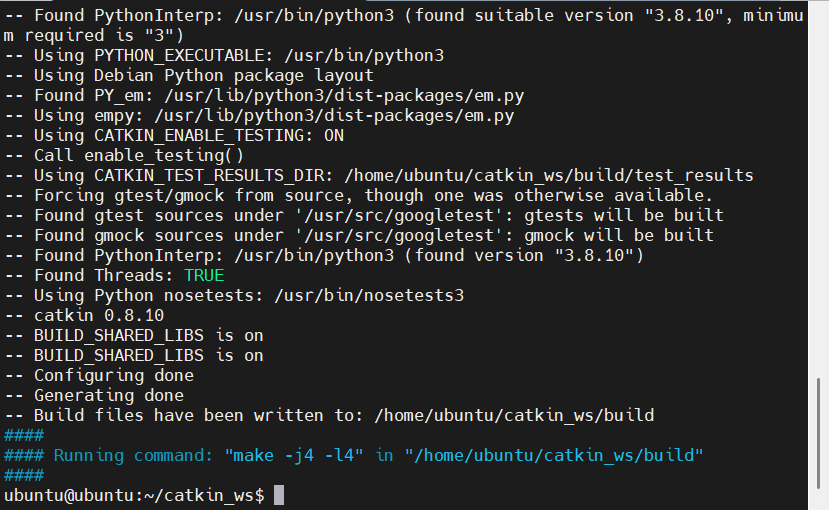
Task: Click the terminal cursor block after the prompt
Action: pyautogui.click(x=279, y=496)
